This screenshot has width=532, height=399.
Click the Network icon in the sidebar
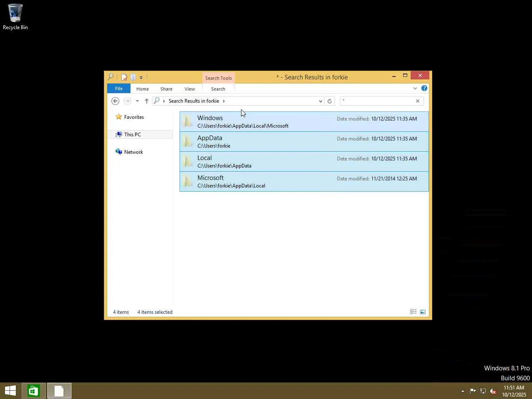click(119, 152)
